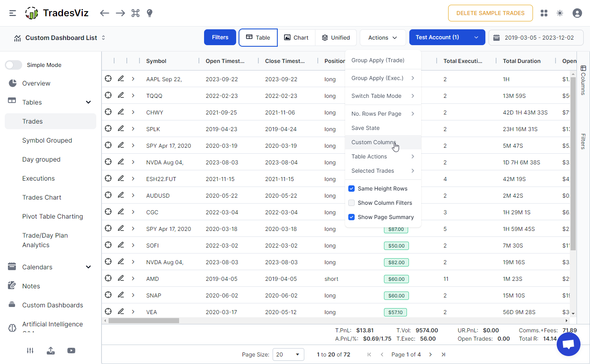Open the apps grid icon

pyautogui.click(x=544, y=13)
